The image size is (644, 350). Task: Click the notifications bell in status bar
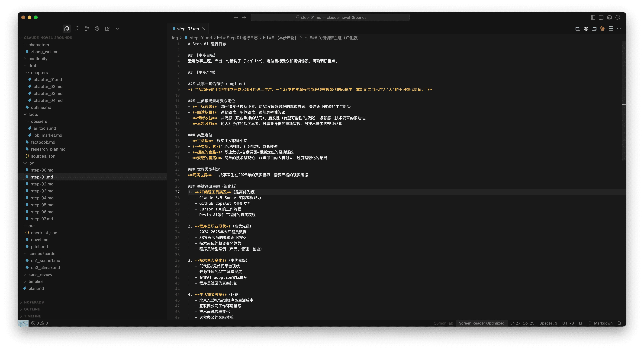point(619,323)
